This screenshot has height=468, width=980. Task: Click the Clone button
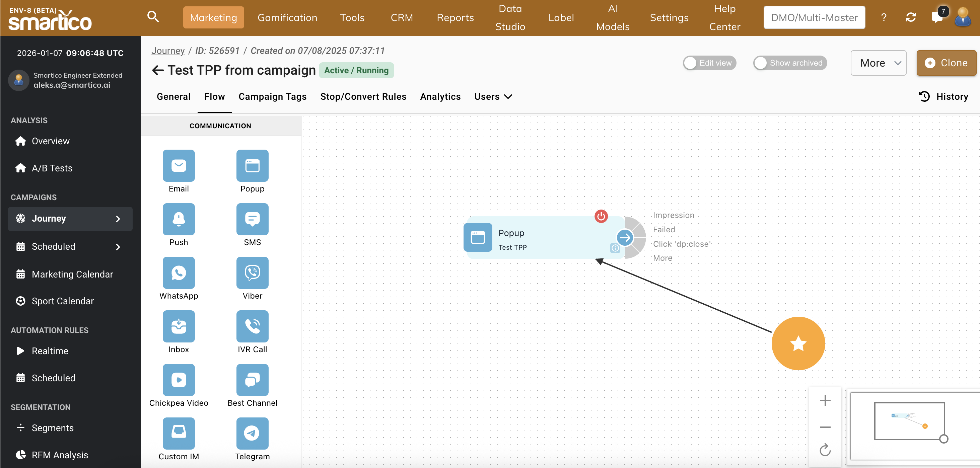pyautogui.click(x=946, y=63)
